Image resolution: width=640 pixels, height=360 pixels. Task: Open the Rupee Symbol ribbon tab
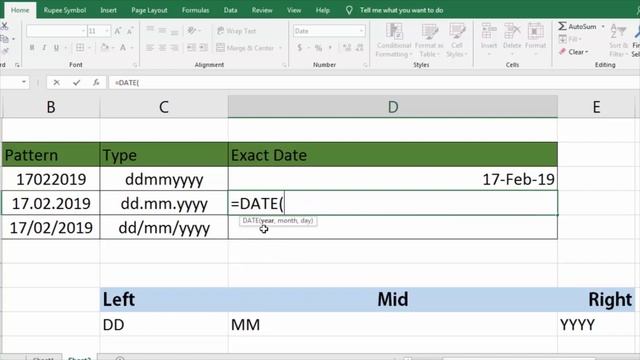65,10
